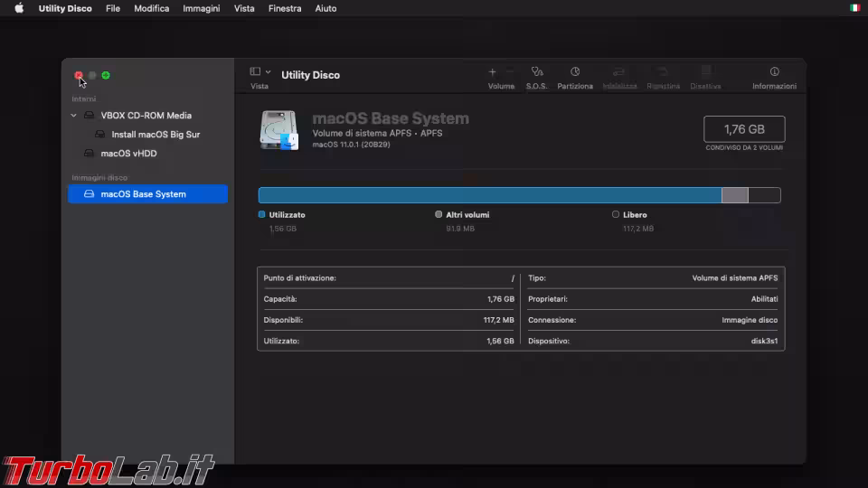Click the minus icon to remove a volume

[x=510, y=71]
